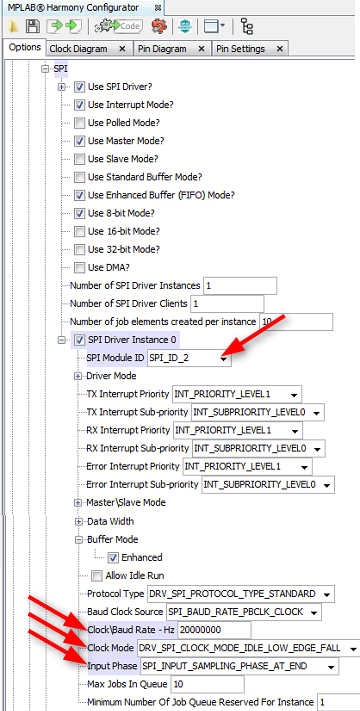Viewport: 360px width, 711px height.
Task: Expand the Data Width node
Action: point(78,521)
